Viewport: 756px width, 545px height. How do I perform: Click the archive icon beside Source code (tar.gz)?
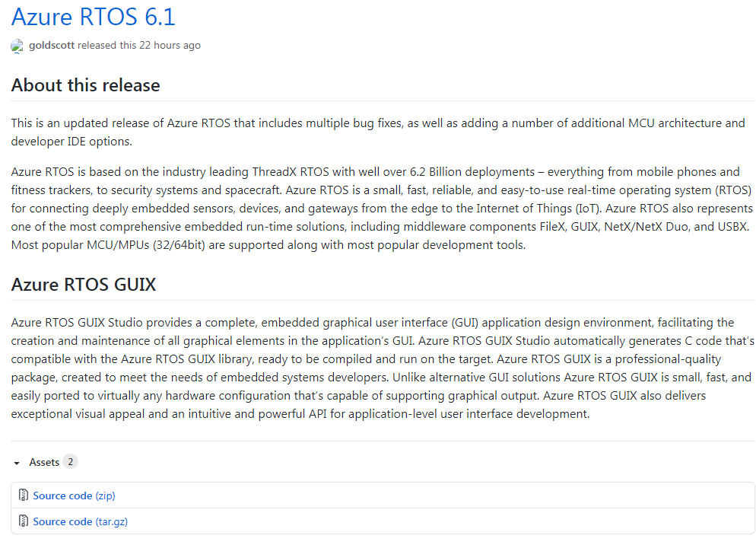point(23,521)
